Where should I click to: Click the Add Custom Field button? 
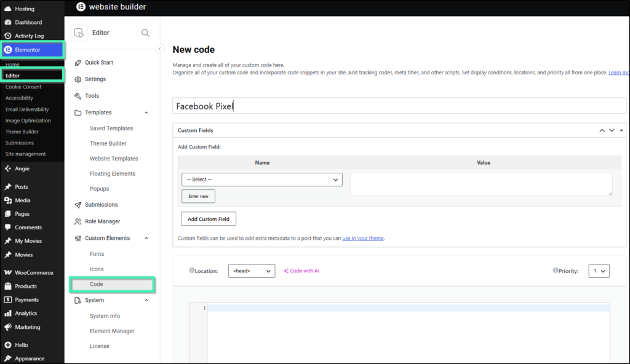[x=209, y=219]
